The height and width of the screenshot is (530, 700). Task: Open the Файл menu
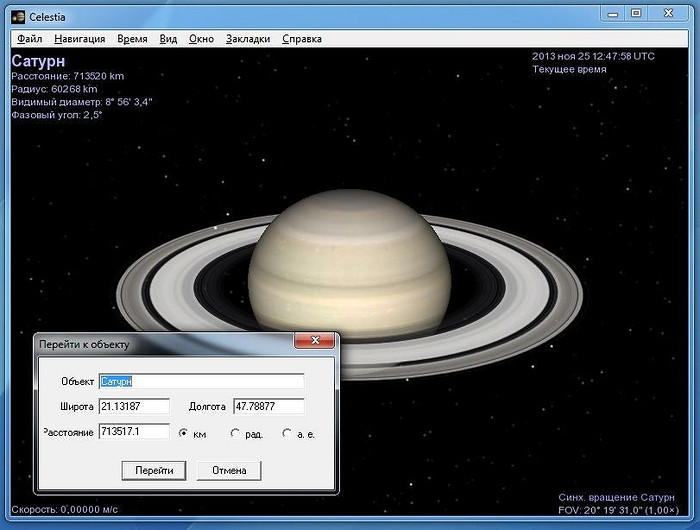click(29, 39)
